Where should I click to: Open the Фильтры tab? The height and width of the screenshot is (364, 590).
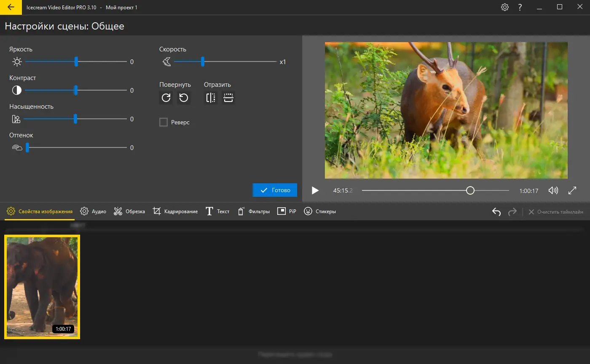254,211
